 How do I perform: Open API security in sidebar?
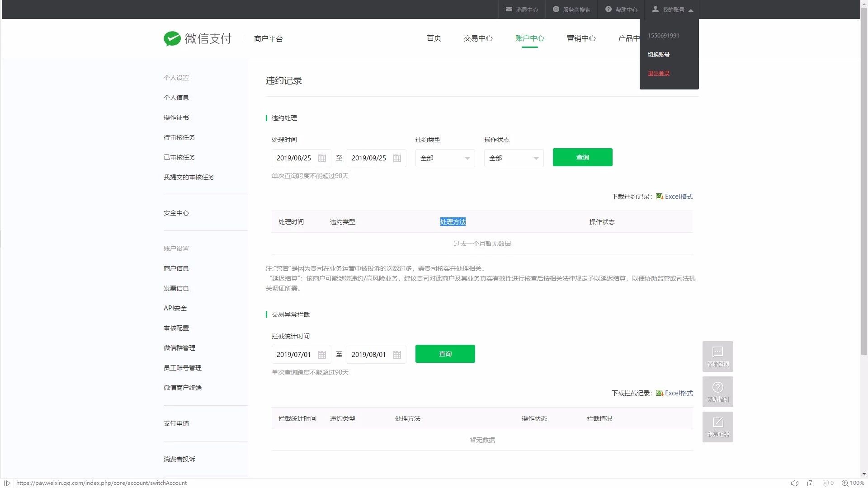175,308
